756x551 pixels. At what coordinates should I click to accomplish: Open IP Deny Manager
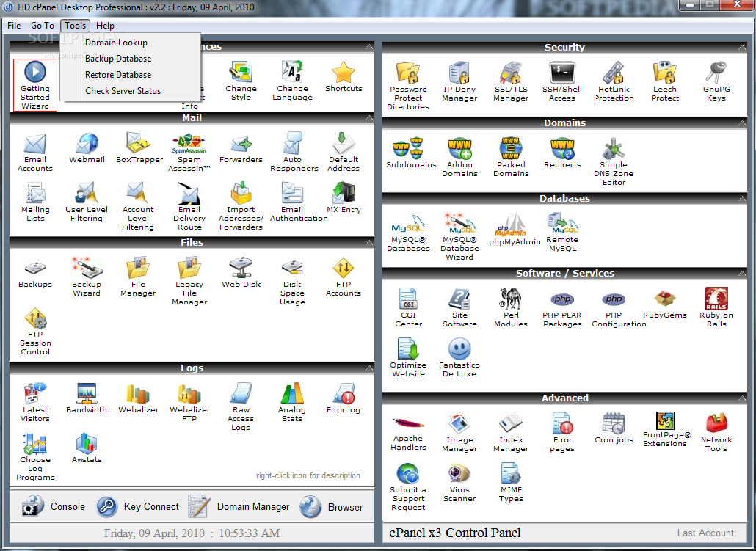point(459,82)
